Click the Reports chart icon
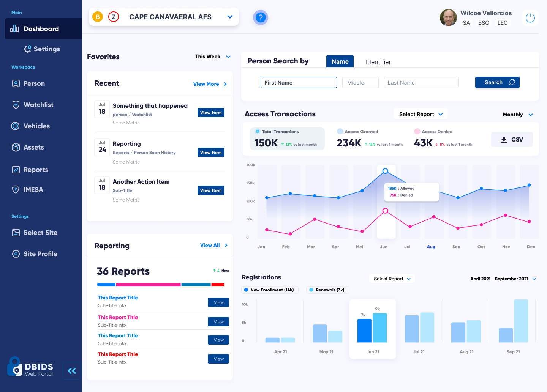This screenshot has width=547, height=392. click(x=16, y=170)
